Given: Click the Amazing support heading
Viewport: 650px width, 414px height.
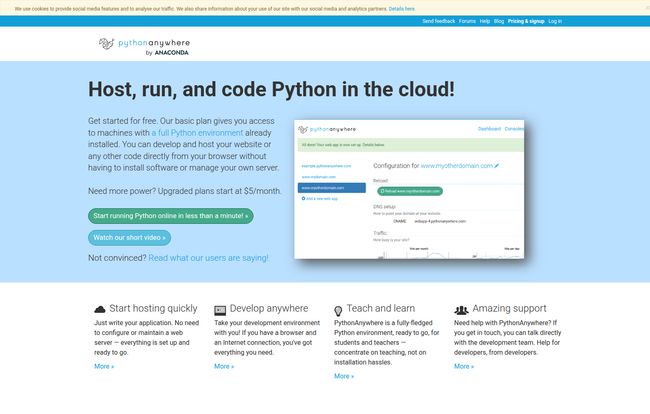Looking at the screenshot, I should coord(509,309).
